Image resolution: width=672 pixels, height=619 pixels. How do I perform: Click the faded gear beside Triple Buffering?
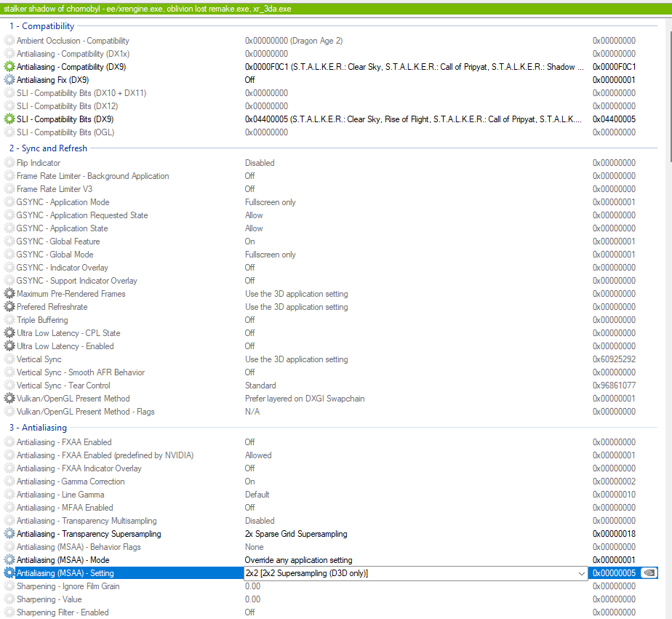[x=9, y=320]
